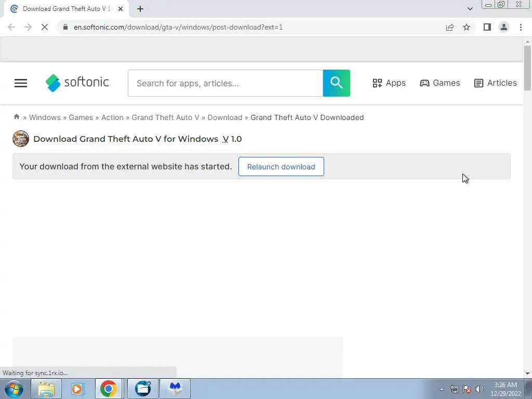532x399 pixels.
Task: Open Windows Media Player from the taskbar
Action: pyautogui.click(x=78, y=389)
